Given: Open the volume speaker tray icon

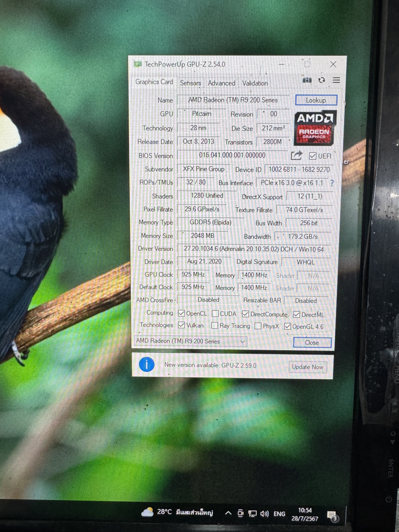Looking at the screenshot, I should [265, 514].
